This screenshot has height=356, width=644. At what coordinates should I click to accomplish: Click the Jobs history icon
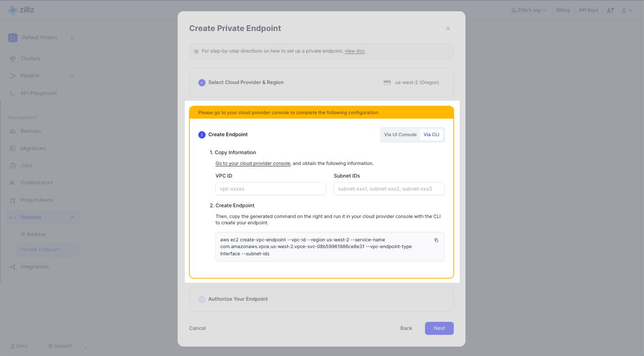(13, 166)
